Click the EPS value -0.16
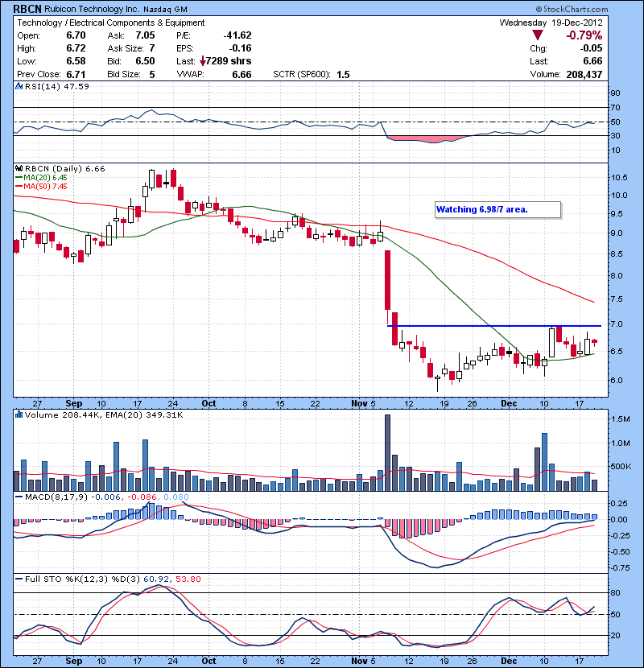 click(240, 48)
